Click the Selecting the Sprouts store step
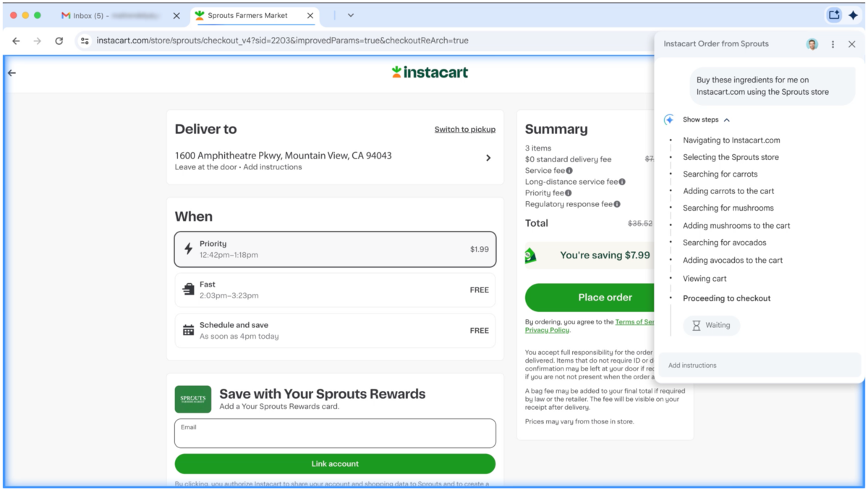This screenshot has width=868, height=493. point(731,157)
